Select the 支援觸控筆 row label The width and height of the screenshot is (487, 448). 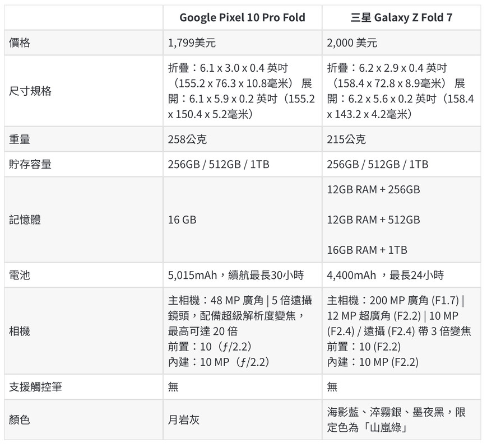[x=35, y=387]
